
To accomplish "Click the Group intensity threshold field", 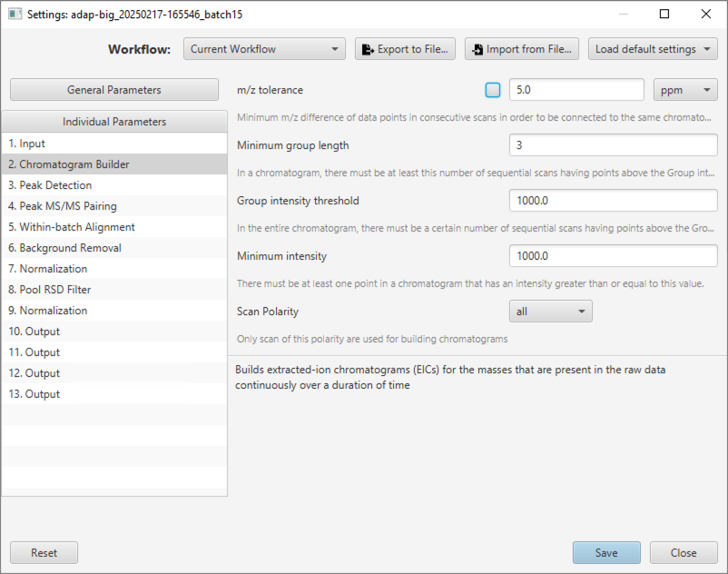I will [x=614, y=200].
